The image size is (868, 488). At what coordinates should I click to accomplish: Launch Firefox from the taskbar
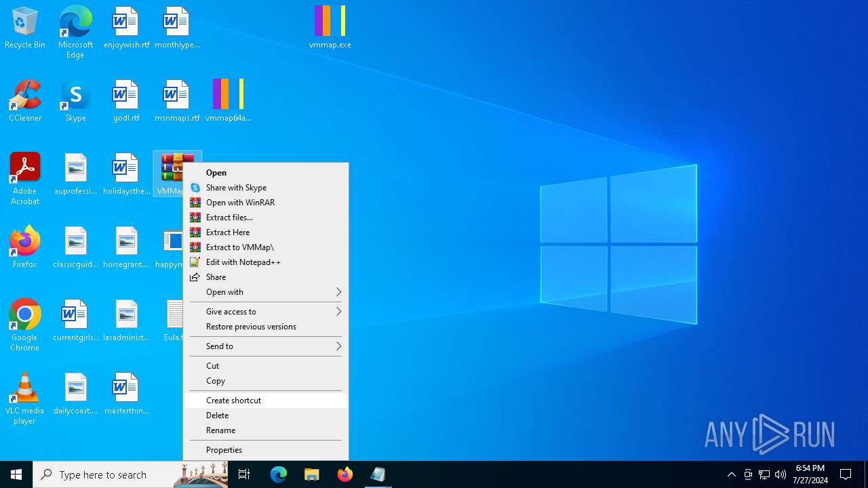pyautogui.click(x=345, y=474)
